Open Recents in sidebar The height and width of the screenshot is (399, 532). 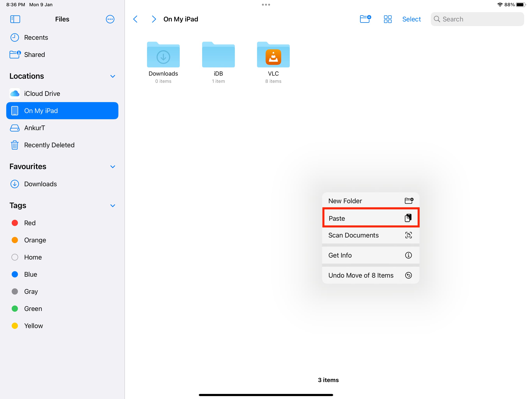coord(62,38)
